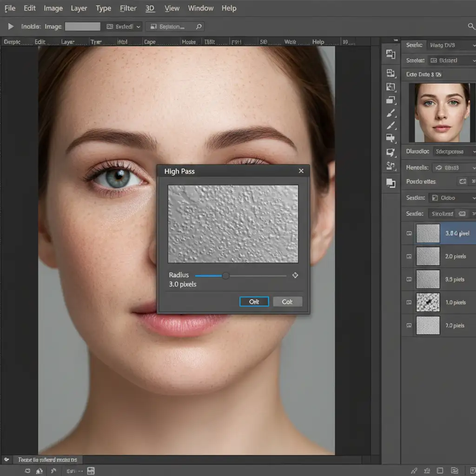Click the diamond icon right of Radius slider

[x=295, y=276]
